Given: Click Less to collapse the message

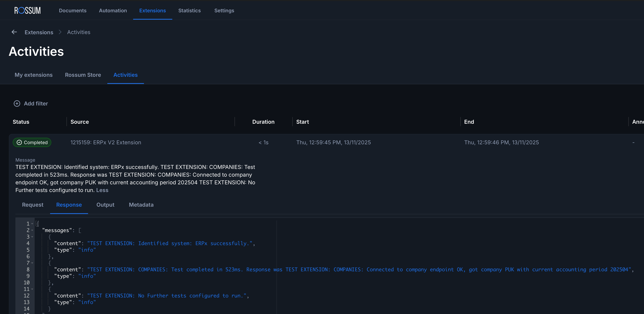Looking at the screenshot, I should click(102, 190).
